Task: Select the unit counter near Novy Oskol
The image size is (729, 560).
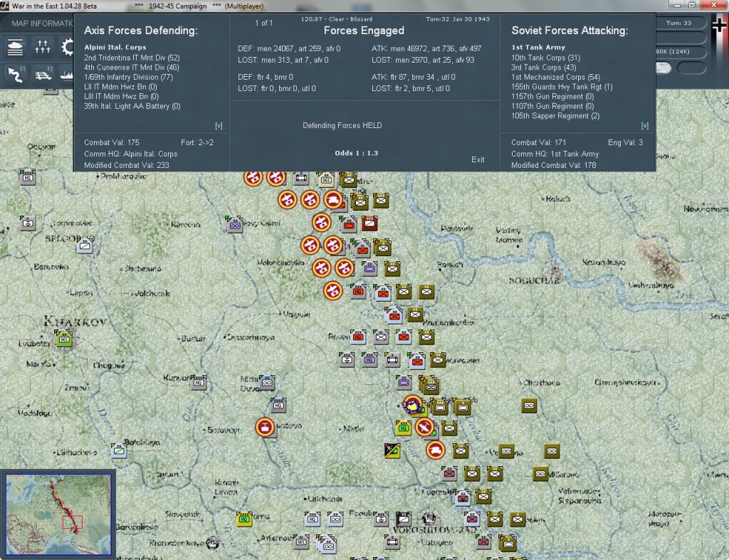Action: point(235,224)
